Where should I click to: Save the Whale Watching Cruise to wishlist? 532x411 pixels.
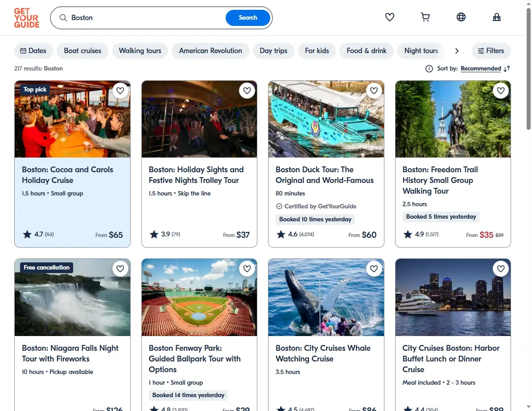(x=374, y=269)
